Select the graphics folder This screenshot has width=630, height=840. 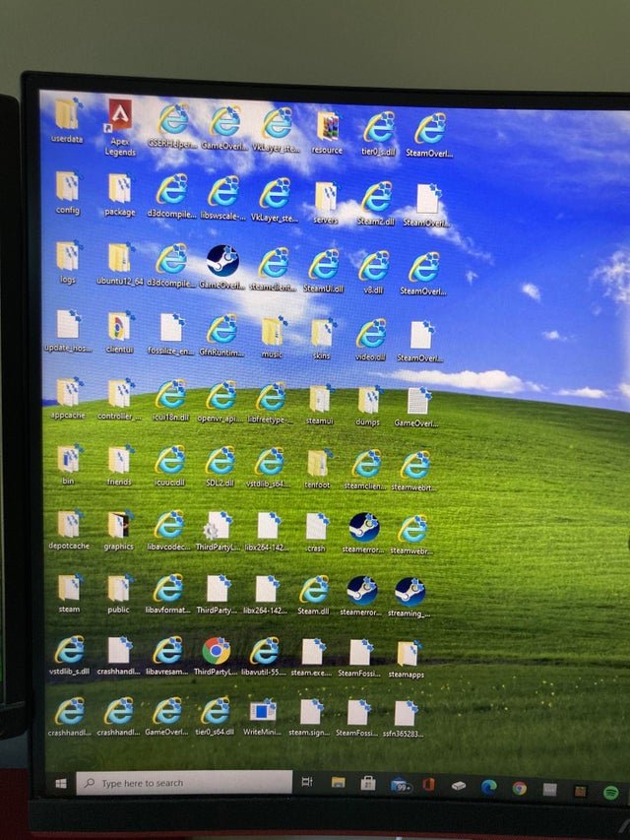118,525
